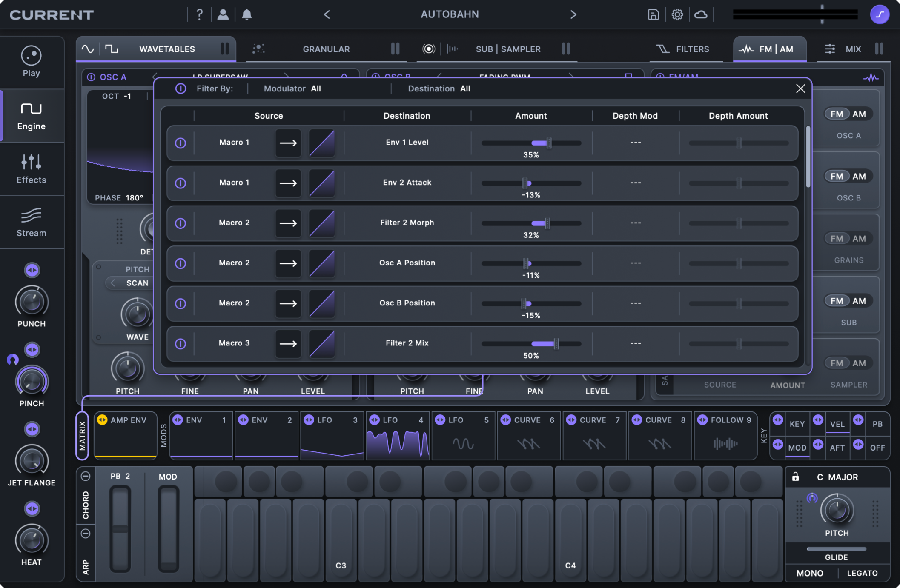
Task: Click the cloud icon in header
Action: [701, 14]
